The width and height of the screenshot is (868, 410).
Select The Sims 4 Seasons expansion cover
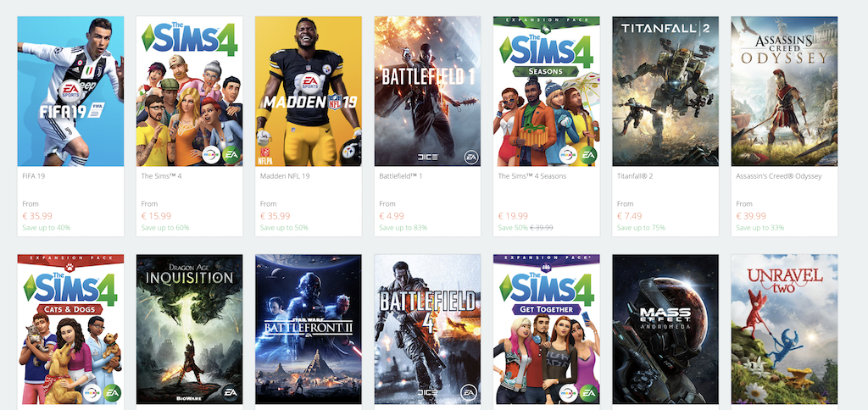click(x=547, y=91)
